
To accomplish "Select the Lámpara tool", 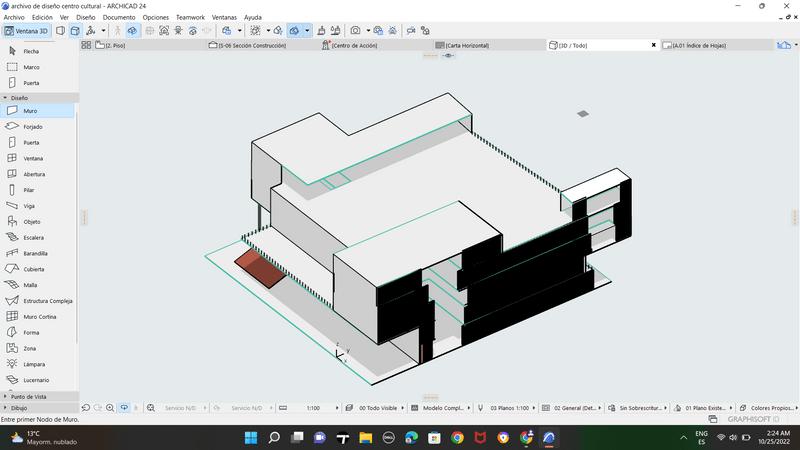I will tap(33, 364).
